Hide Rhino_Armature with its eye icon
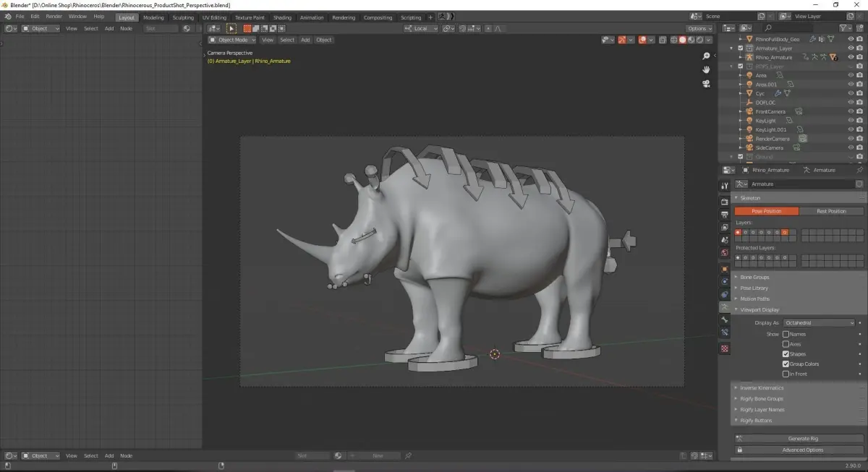868x472 pixels. (x=851, y=57)
